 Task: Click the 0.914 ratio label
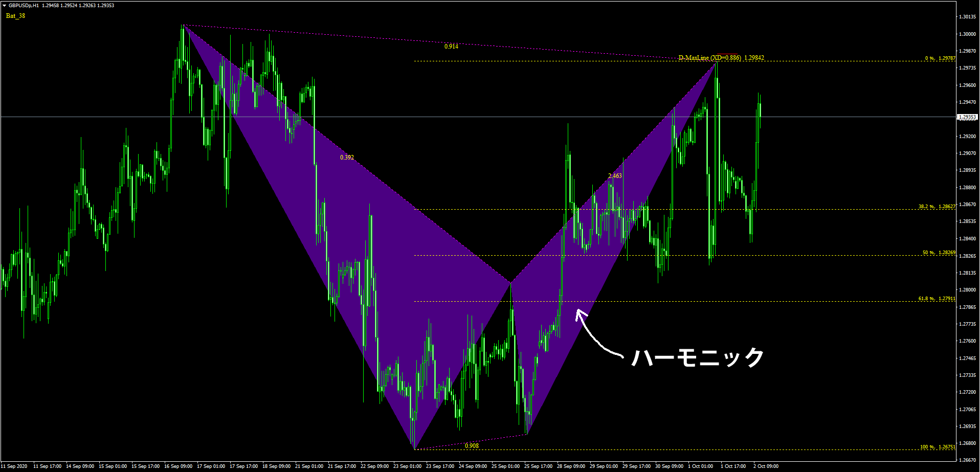451,47
